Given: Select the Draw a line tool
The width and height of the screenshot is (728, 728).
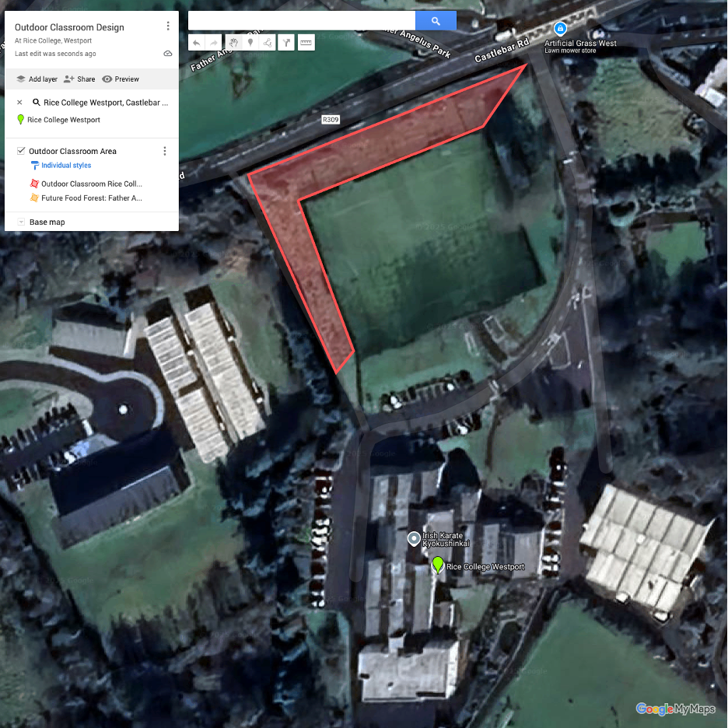Looking at the screenshot, I should 268,43.
